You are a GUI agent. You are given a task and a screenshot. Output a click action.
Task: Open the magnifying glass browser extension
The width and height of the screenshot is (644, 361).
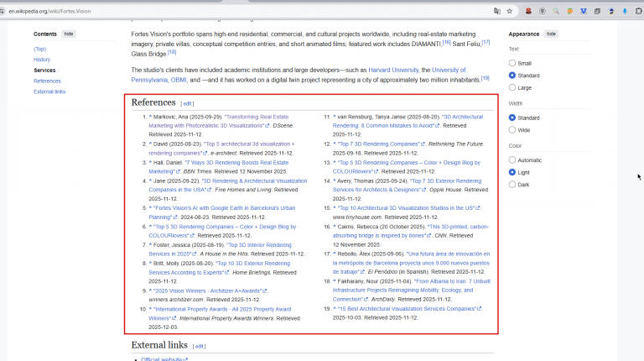(556, 11)
